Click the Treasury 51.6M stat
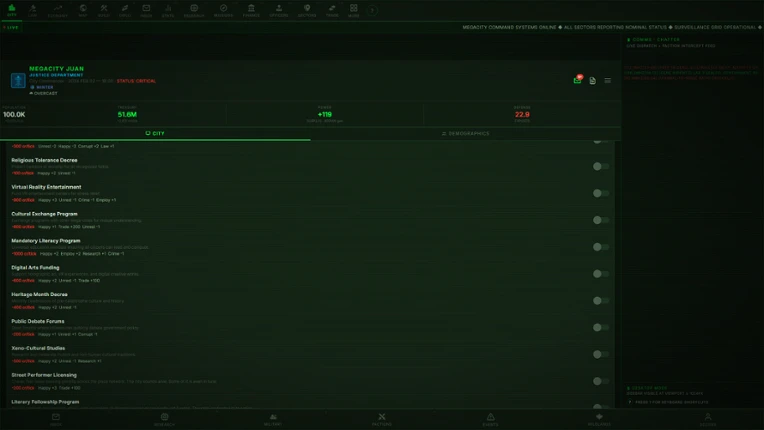 [x=127, y=114]
